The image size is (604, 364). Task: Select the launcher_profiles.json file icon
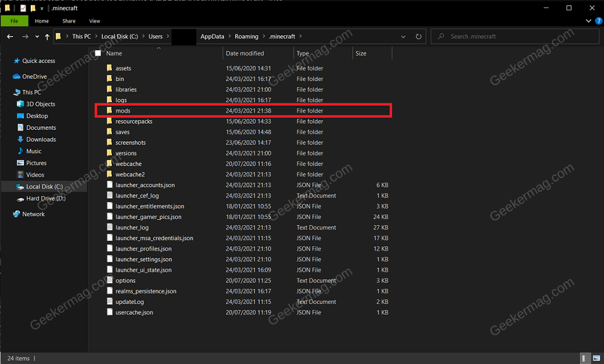[110, 249]
